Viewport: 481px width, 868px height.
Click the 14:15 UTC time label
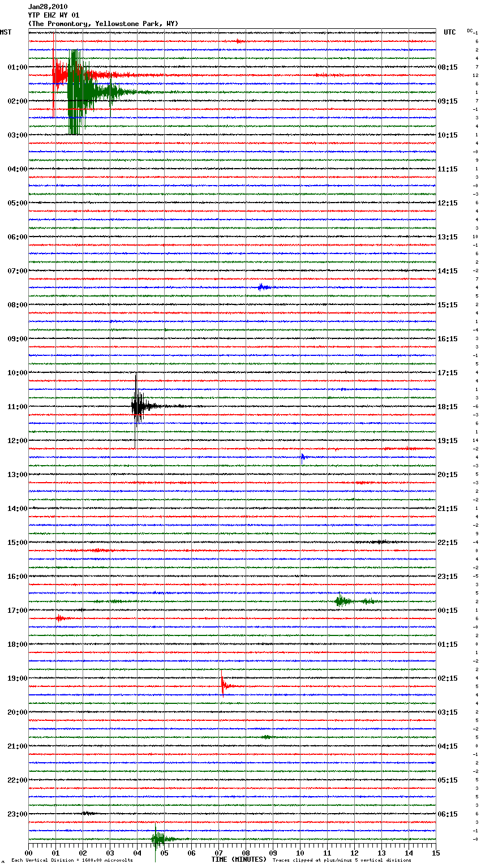(448, 271)
